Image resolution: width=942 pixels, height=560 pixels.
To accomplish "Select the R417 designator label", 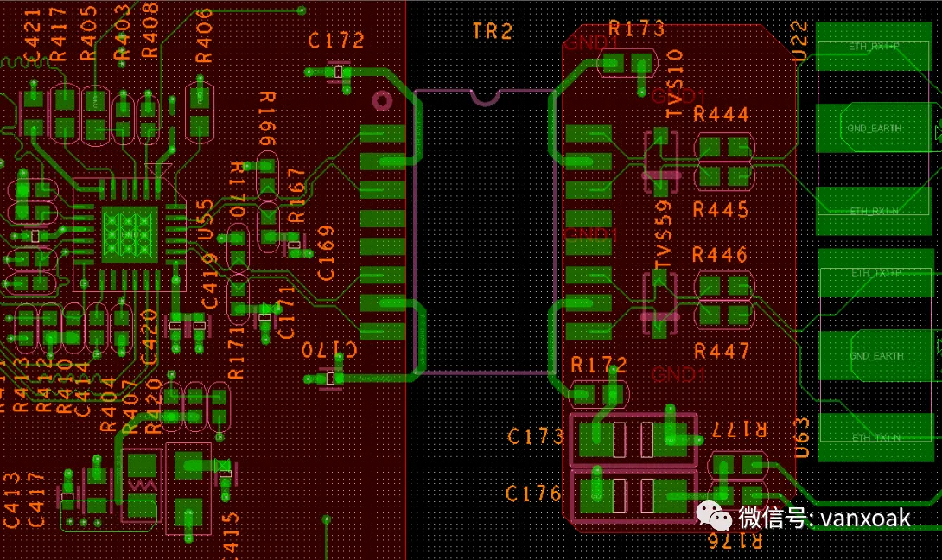I will pos(58,35).
